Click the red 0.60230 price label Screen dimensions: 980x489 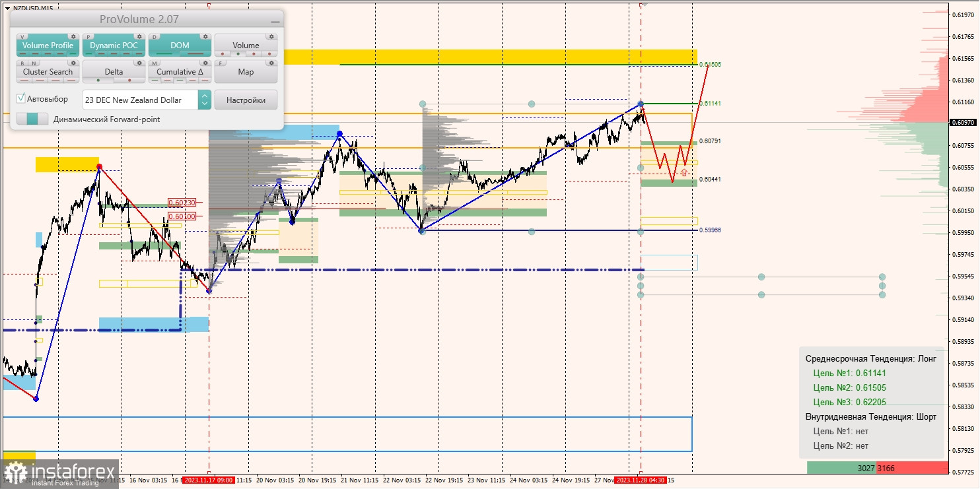point(181,203)
